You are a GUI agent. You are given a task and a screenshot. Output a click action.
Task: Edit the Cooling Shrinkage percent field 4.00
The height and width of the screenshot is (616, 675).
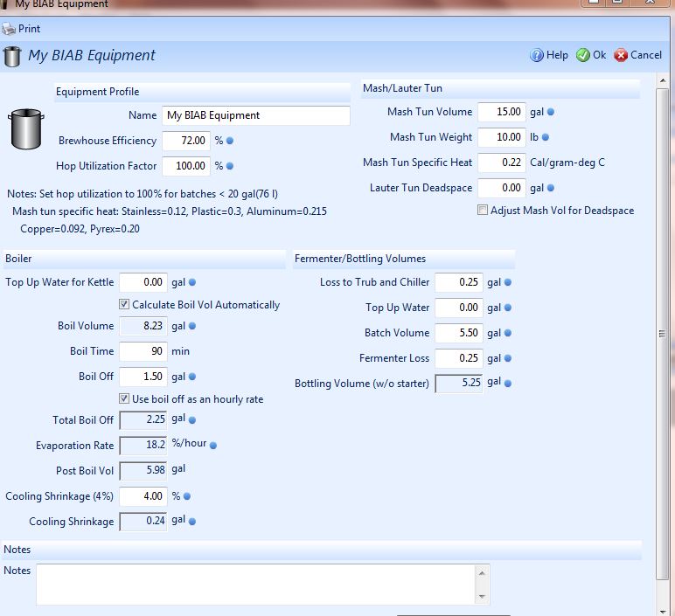[x=143, y=496]
